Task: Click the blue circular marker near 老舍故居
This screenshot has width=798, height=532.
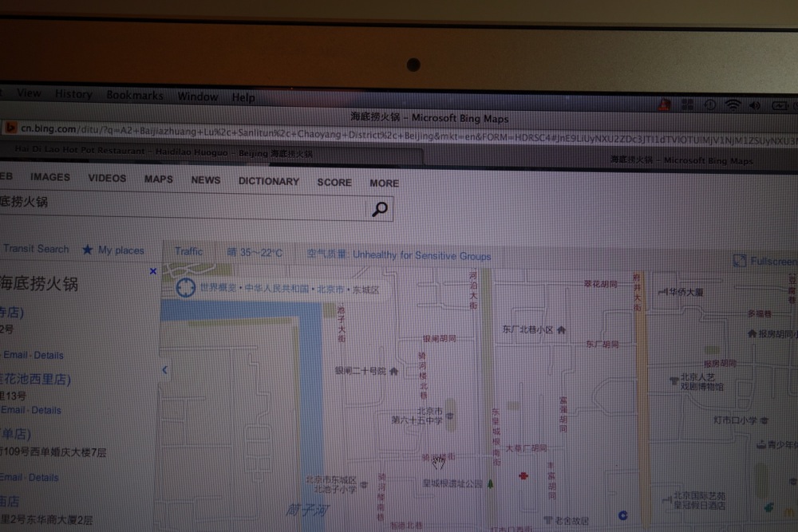Action: pos(623,514)
